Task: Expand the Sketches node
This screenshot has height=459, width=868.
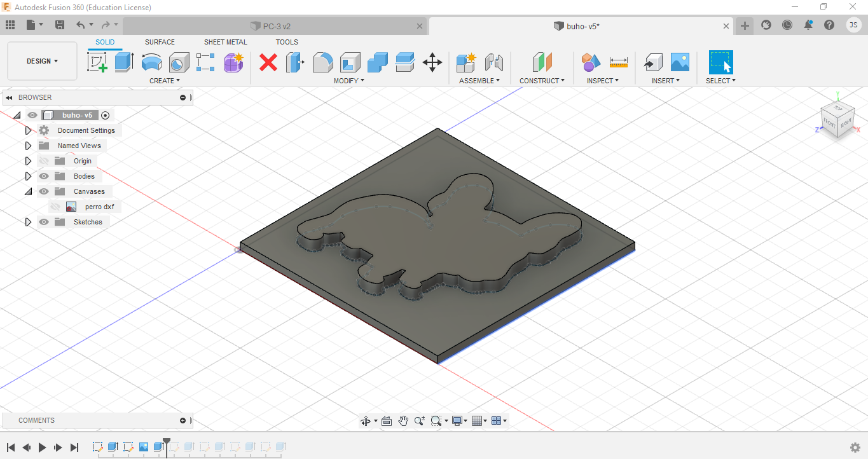Action: click(28, 222)
